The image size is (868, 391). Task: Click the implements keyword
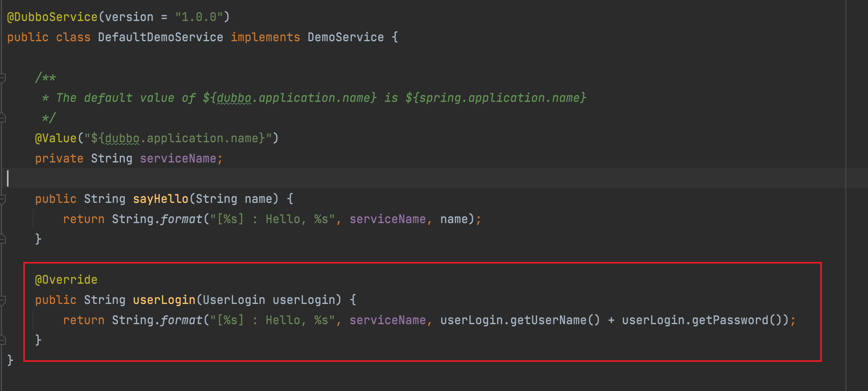click(265, 37)
